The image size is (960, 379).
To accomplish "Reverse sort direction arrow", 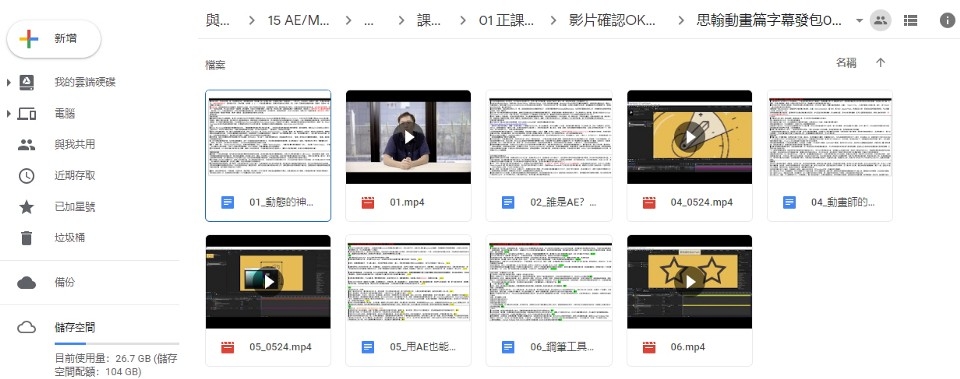I will pos(880,62).
